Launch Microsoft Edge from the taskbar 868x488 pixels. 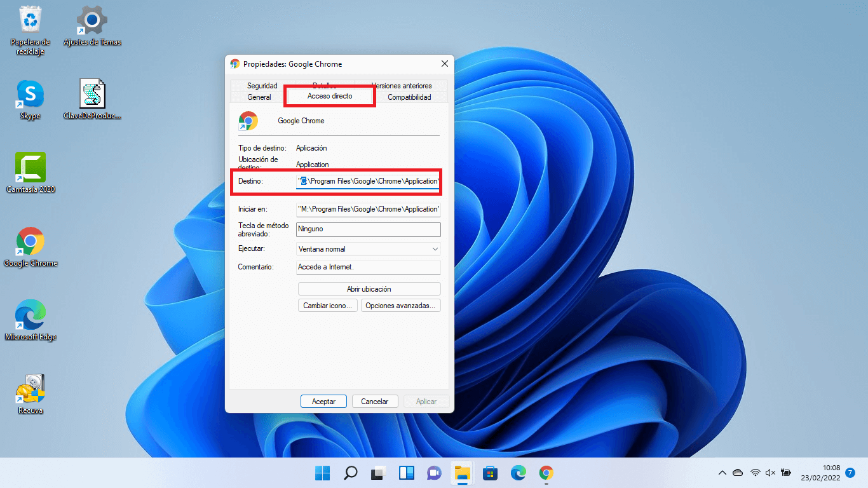519,473
